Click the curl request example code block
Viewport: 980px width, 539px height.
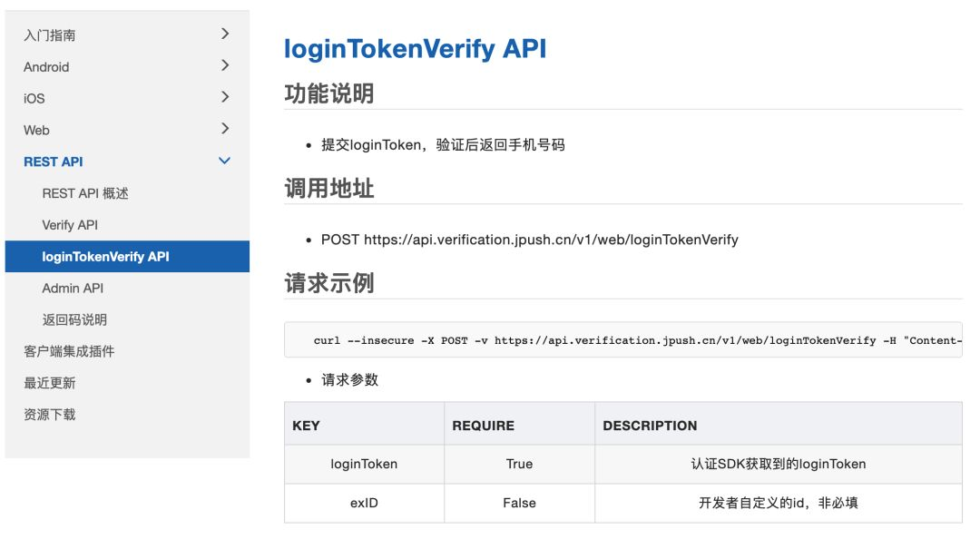(x=622, y=340)
